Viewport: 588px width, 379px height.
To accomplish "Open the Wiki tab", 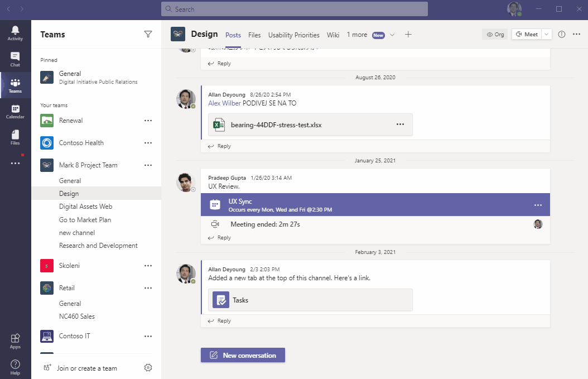I will click(x=333, y=35).
